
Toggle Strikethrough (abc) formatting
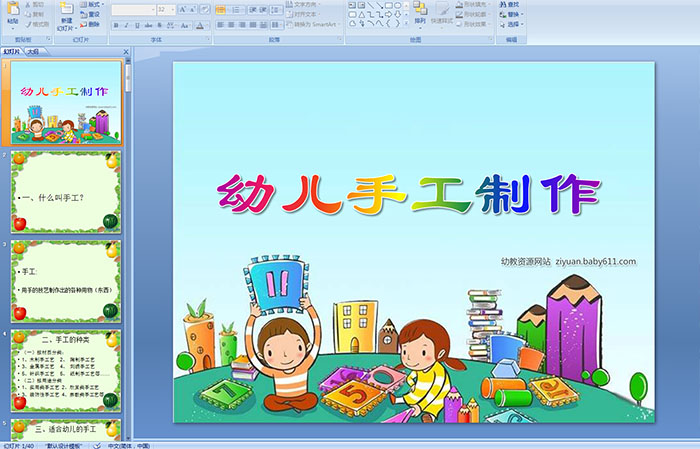[148, 25]
